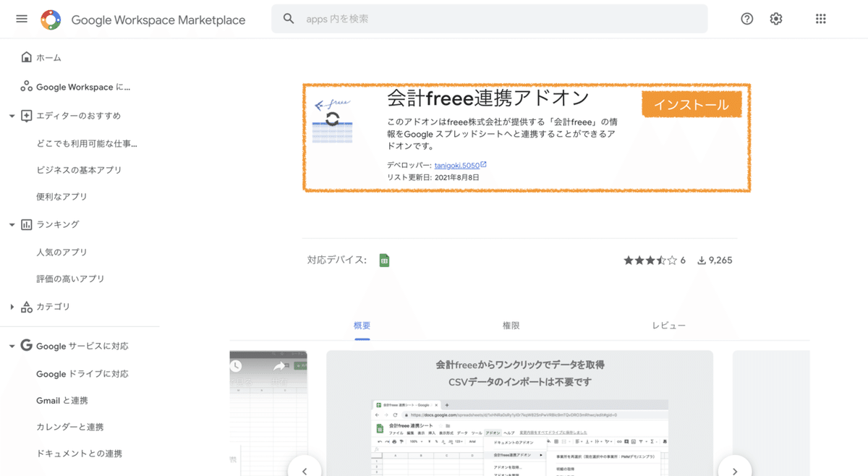This screenshot has width=868, height=476.
Task: Click the ランキング chart icon
Action: click(x=27, y=225)
